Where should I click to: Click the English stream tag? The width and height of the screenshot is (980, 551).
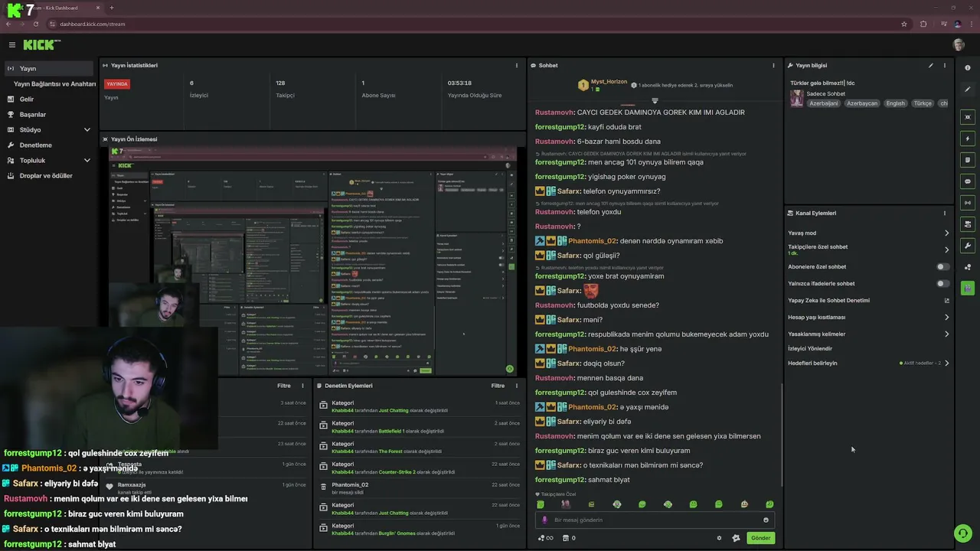pos(895,103)
